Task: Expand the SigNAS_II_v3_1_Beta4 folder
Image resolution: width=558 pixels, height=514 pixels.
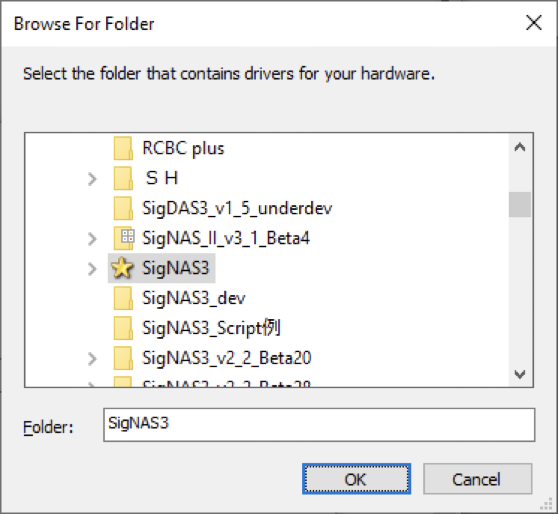Action: coord(92,238)
